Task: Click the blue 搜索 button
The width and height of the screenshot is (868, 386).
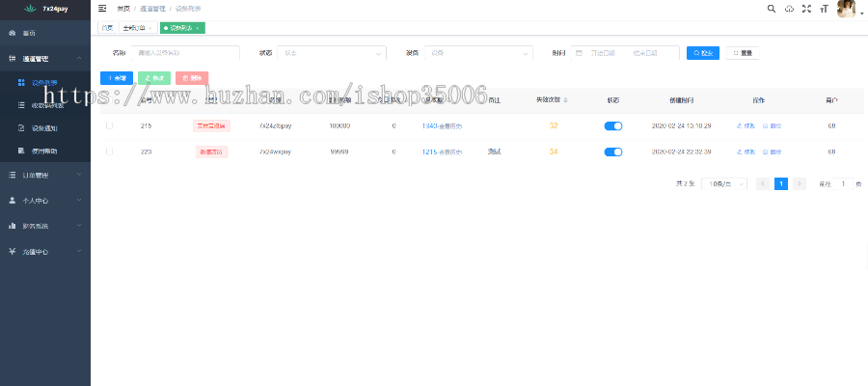Action: pos(703,53)
